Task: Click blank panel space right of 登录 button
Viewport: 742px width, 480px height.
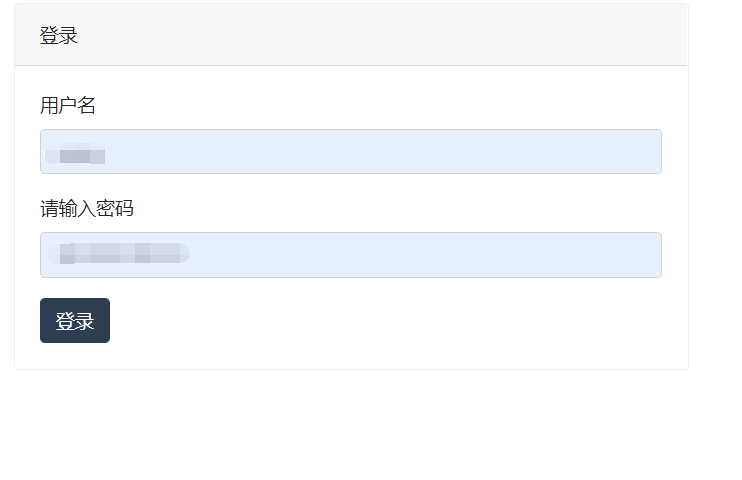Action: [400, 321]
